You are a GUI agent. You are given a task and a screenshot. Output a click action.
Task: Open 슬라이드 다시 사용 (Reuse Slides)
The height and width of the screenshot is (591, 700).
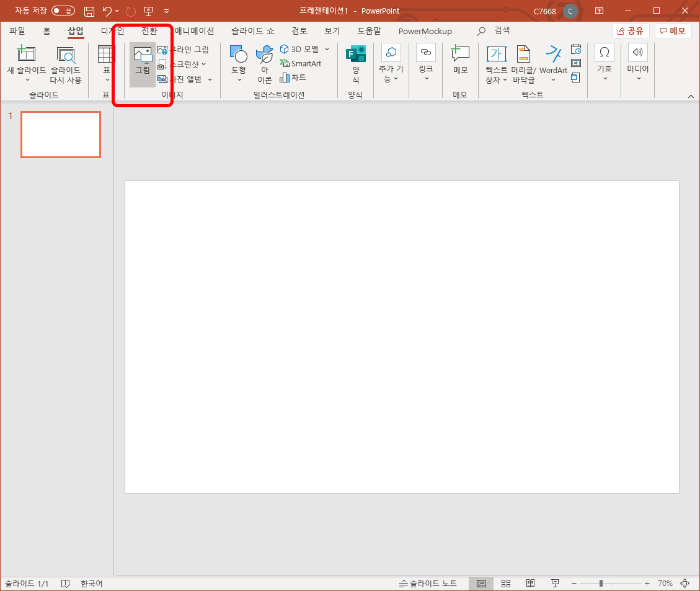(66, 65)
